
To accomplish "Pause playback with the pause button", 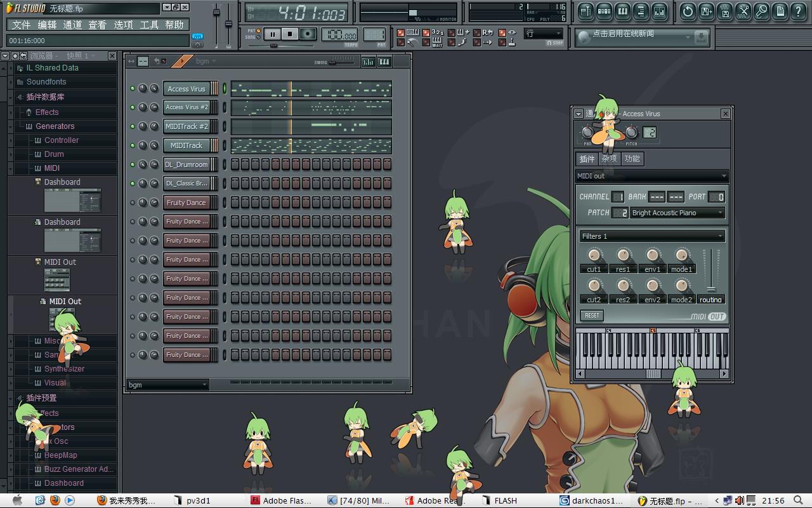I will [272, 34].
